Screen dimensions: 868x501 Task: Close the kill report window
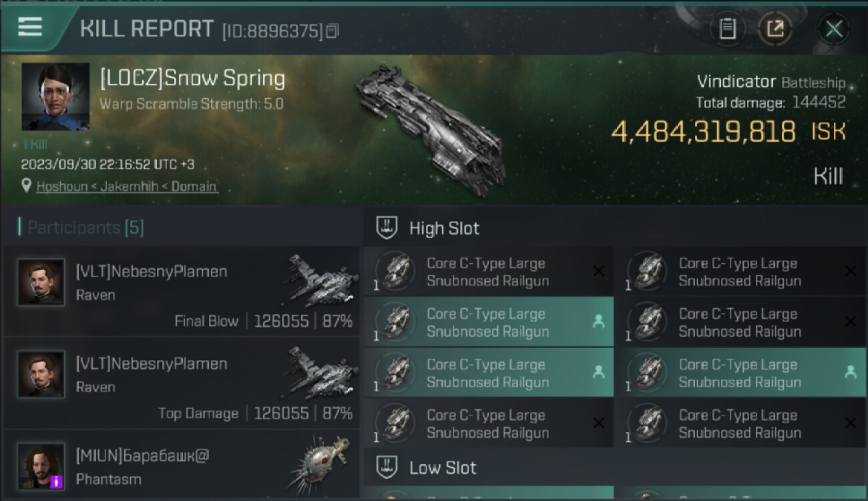(833, 29)
